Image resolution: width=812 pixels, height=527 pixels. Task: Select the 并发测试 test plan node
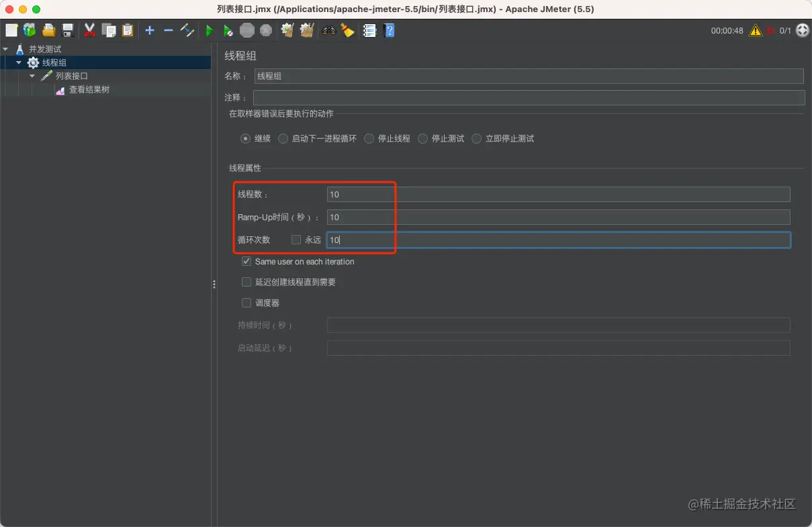[x=45, y=49]
